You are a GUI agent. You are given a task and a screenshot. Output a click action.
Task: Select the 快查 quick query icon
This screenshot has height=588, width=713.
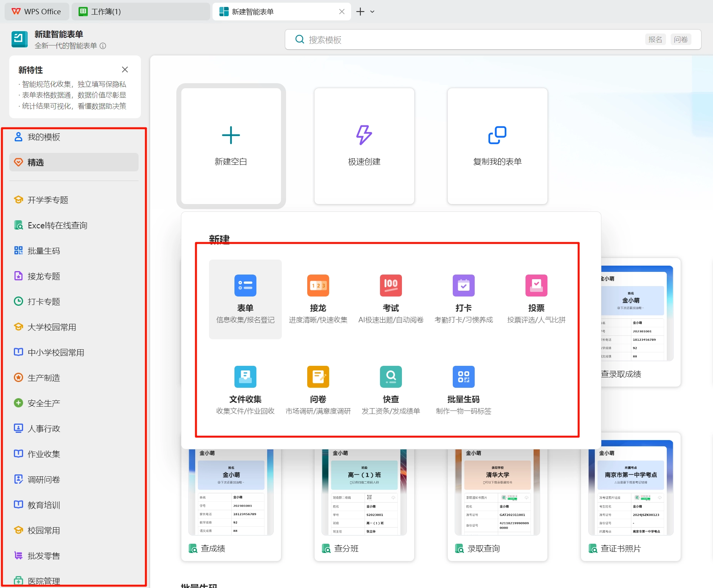391,377
